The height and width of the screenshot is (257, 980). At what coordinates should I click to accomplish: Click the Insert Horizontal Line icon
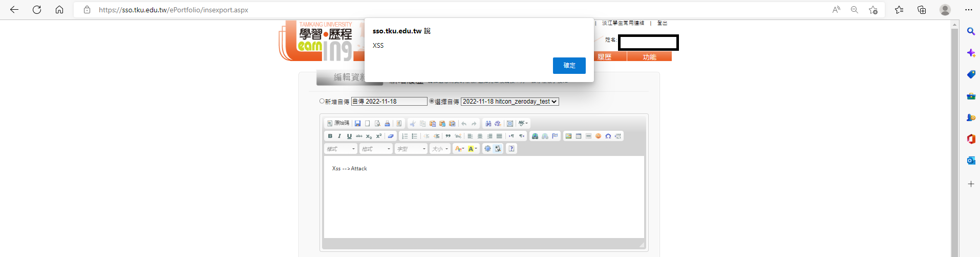588,136
